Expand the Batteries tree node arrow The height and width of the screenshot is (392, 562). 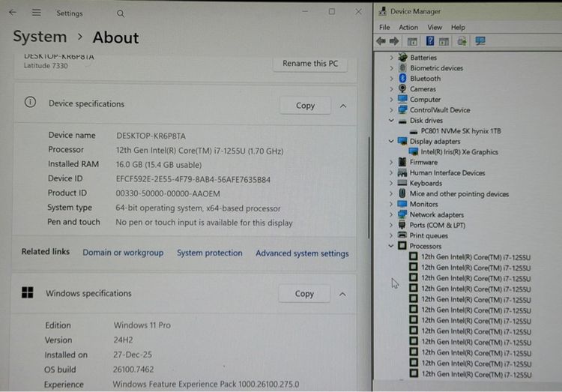(391, 58)
